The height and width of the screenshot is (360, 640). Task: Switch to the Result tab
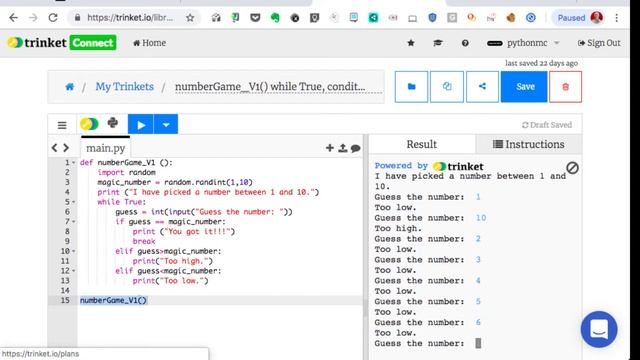click(422, 144)
